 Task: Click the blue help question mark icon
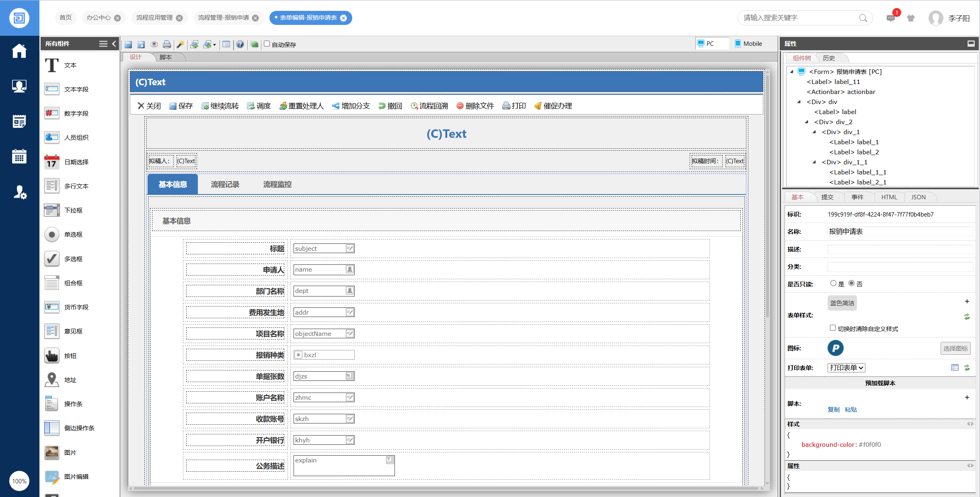(x=240, y=44)
